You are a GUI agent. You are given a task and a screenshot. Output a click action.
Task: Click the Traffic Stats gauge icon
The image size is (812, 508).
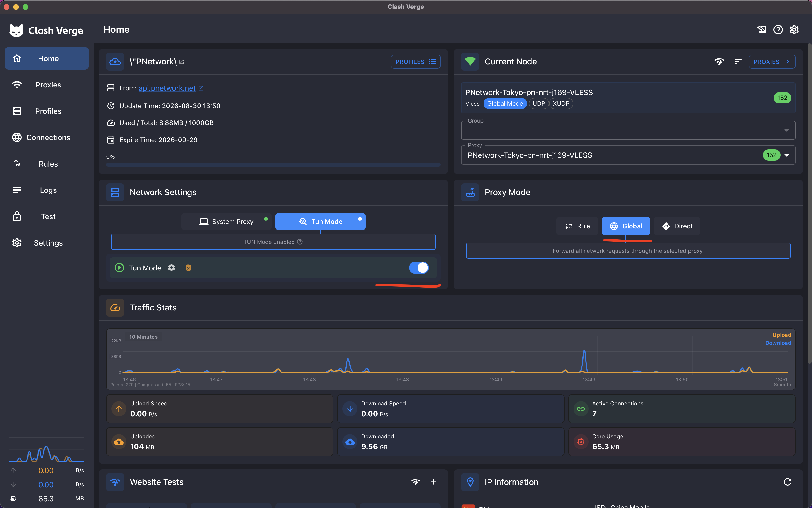pyautogui.click(x=115, y=307)
